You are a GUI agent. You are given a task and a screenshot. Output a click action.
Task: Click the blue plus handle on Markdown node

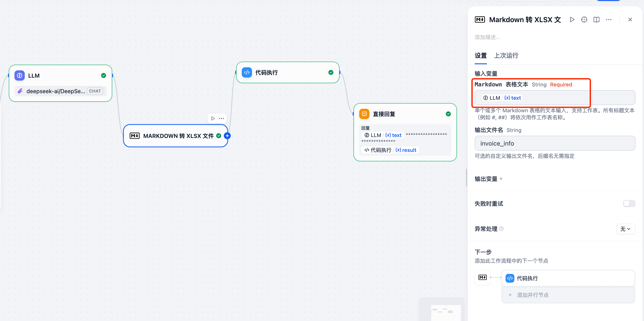click(x=227, y=136)
